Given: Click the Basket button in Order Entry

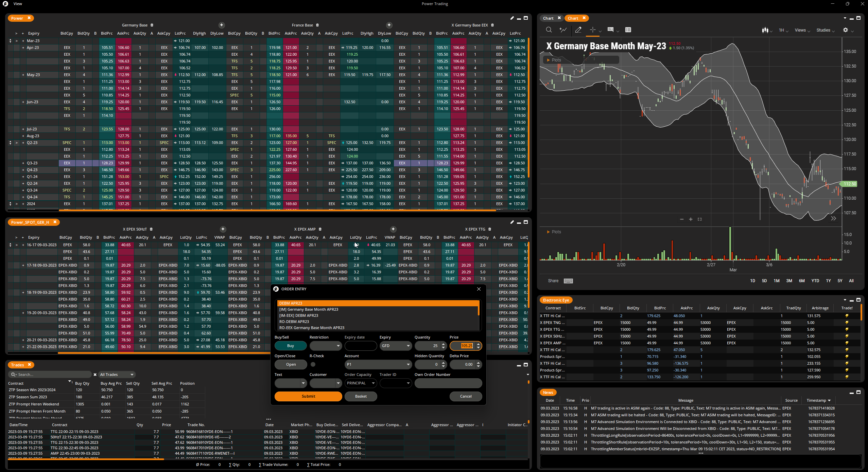Looking at the screenshot, I should [x=360, y=396].
